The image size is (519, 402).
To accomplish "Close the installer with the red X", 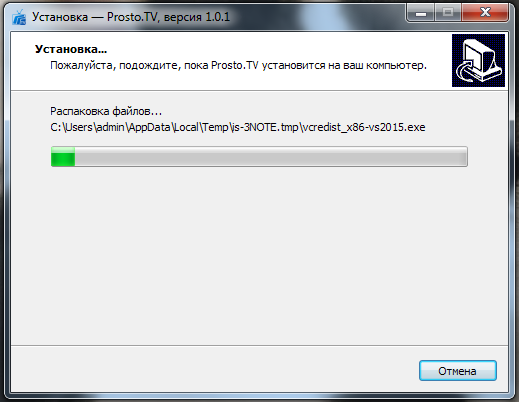I will coord(485,13).
